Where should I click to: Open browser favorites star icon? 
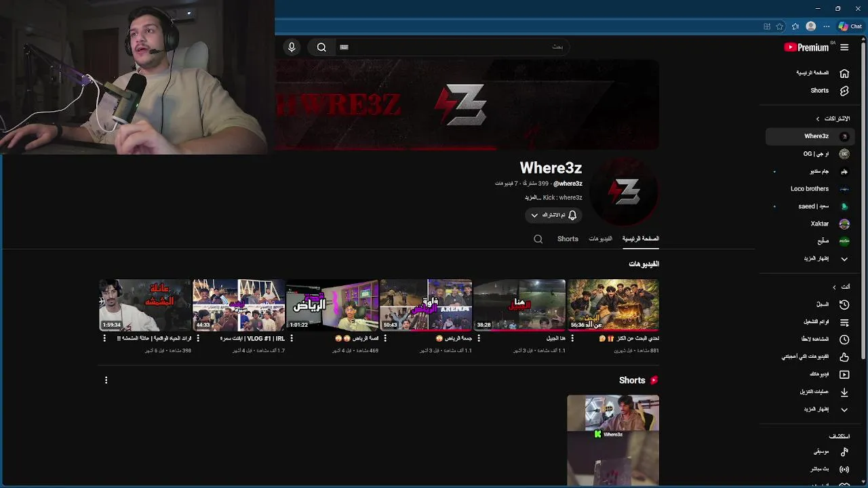[x=795, y=26]
